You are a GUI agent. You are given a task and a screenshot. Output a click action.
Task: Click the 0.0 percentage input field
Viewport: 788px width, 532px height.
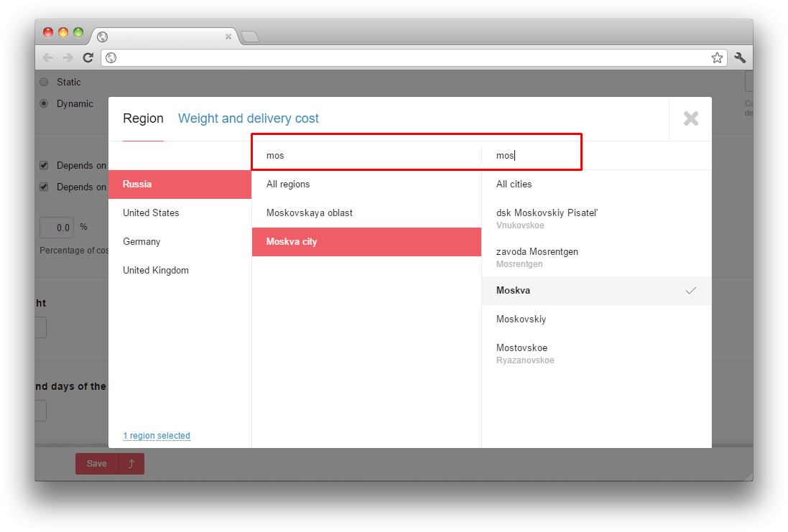pyautogui.click(x=57, y=228)
